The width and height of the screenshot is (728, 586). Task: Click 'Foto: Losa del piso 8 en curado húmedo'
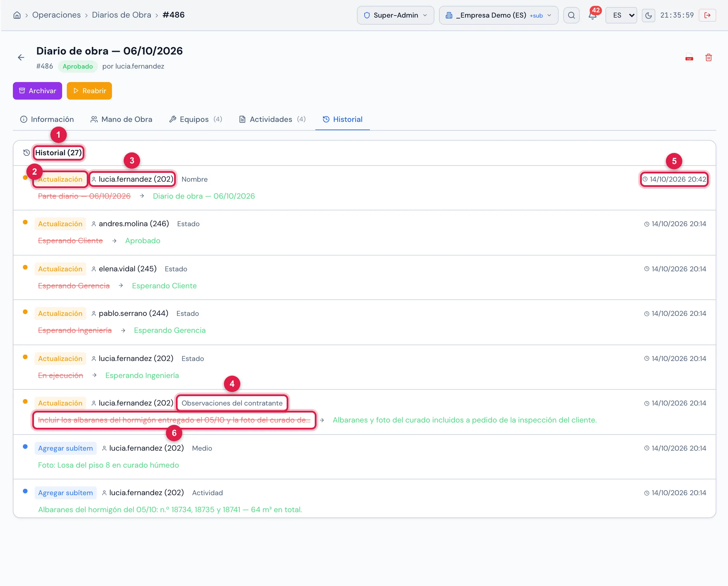pyautogui.click(x=108, y=465)
